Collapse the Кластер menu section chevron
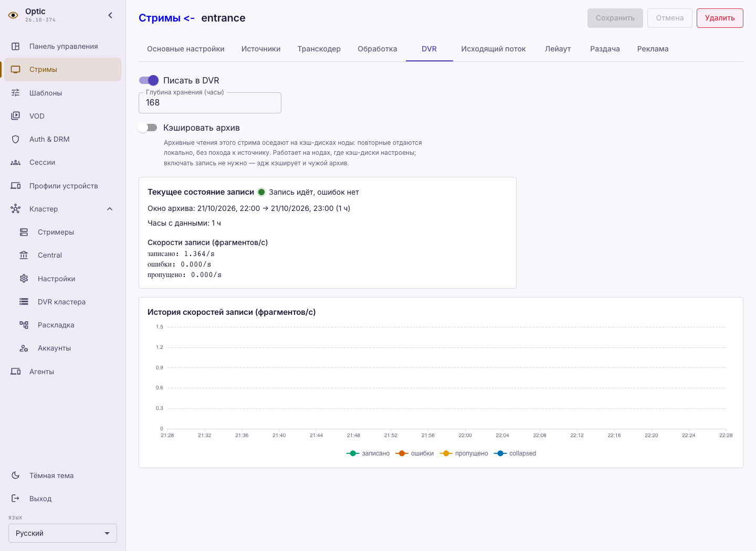756x551 pixels. coord(110,209)
